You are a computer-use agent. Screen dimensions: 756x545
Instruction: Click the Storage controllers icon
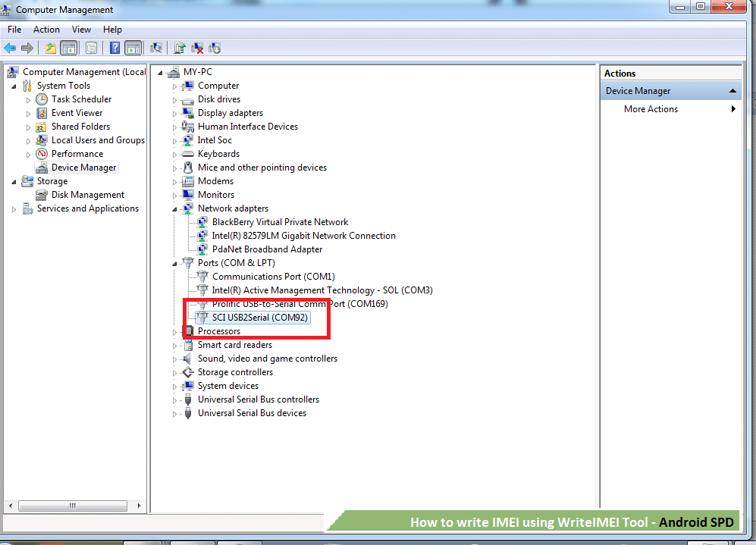point(187,372)
